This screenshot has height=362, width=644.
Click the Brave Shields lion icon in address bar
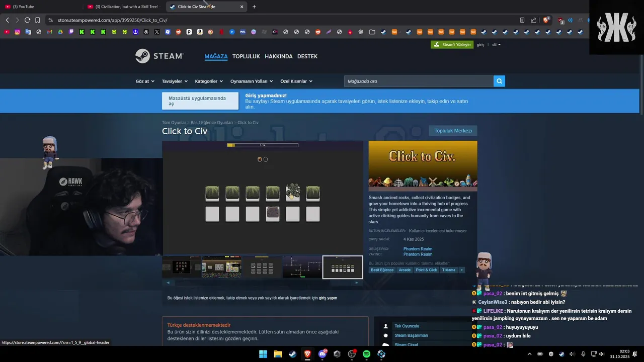(546, 20)
